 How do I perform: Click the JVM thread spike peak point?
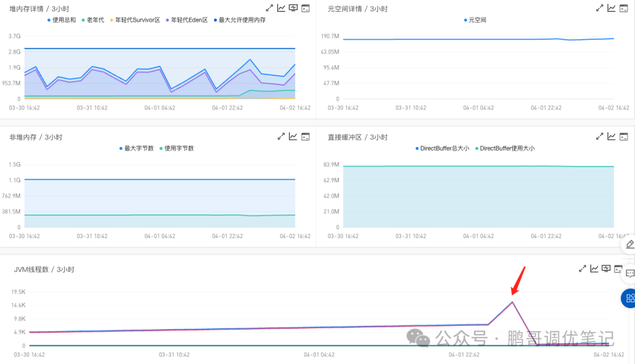(x=512, y=302)
